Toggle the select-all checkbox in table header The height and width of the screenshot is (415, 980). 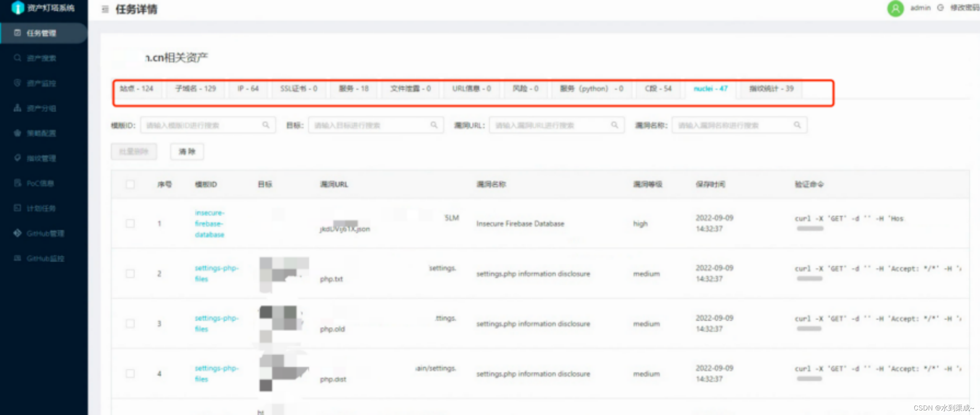click(130, 184)
